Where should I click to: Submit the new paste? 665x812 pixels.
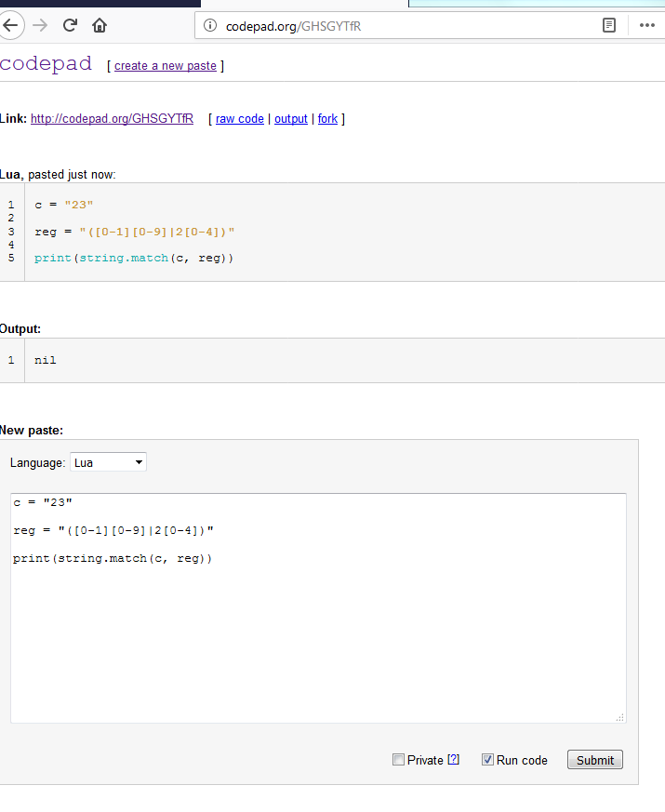[595, 760]
